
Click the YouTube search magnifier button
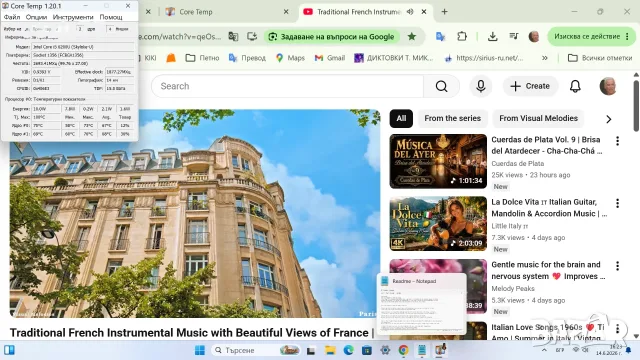(441, 86)
